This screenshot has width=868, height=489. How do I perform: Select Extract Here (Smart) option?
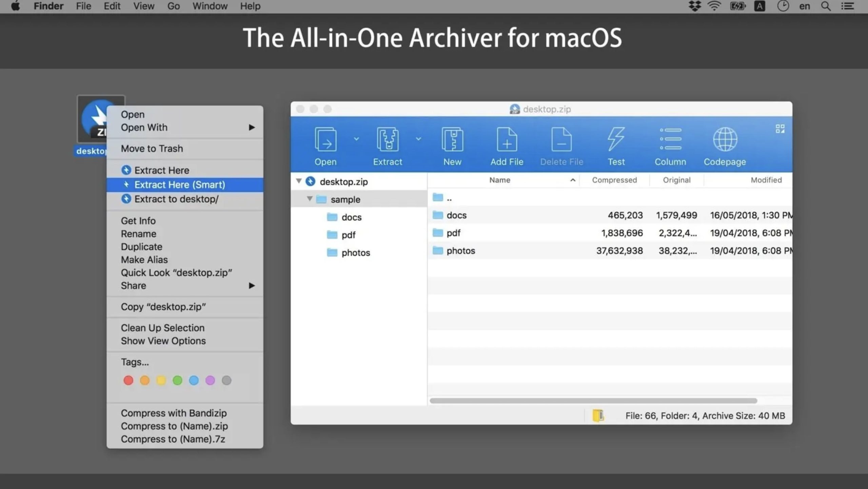pos(179,184)
